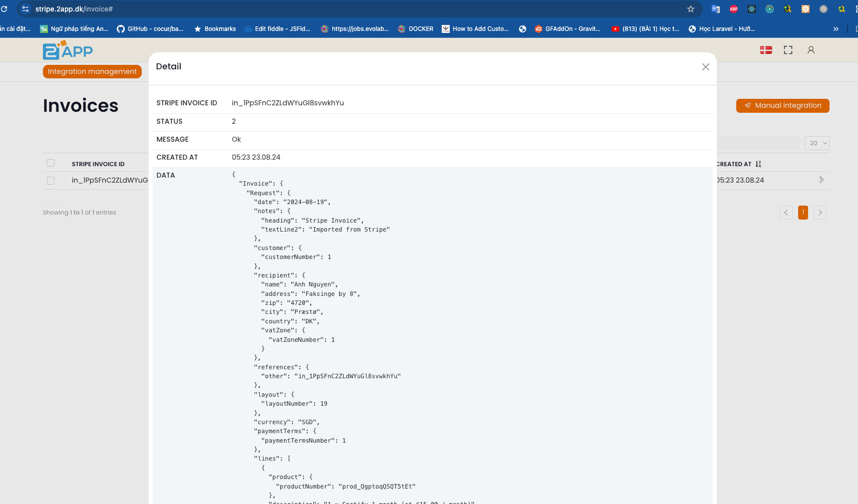The image size is (858, 504).
Task: Click the AdBlock Plus extension icon
Action: [x=733, y=9]
